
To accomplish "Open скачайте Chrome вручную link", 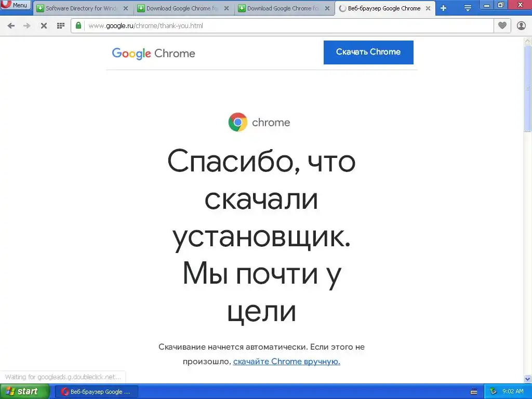I will [x=286, y=362].
